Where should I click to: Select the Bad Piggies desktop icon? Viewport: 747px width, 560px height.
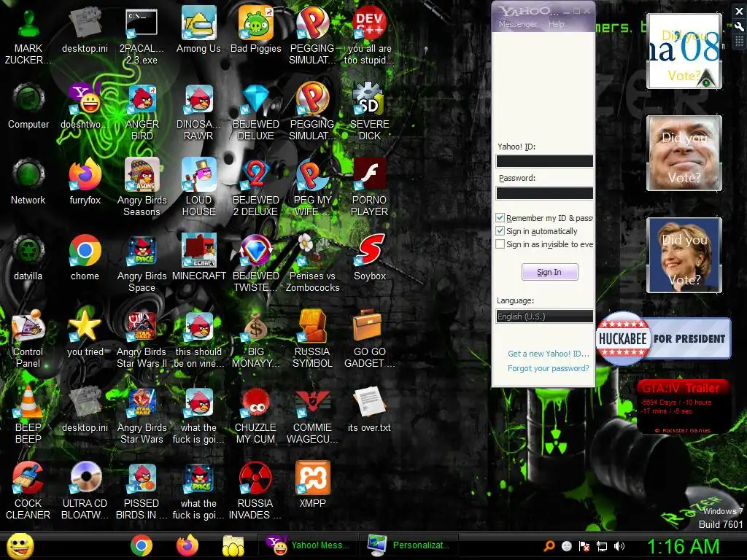(x=256, y=29)
